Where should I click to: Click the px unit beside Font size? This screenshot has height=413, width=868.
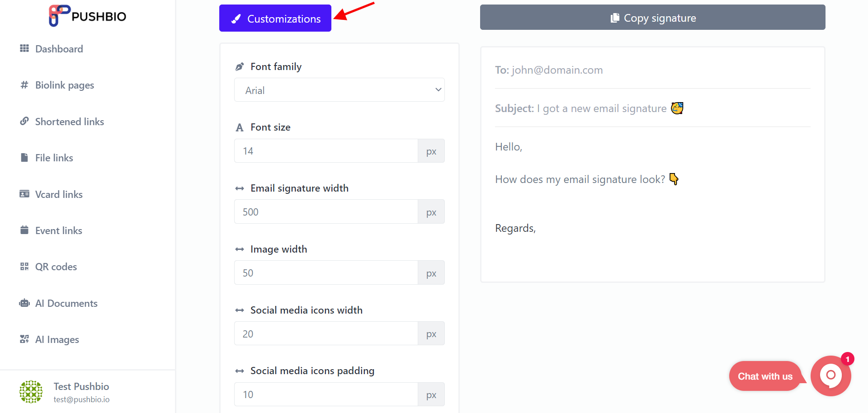tap(431, 151)
